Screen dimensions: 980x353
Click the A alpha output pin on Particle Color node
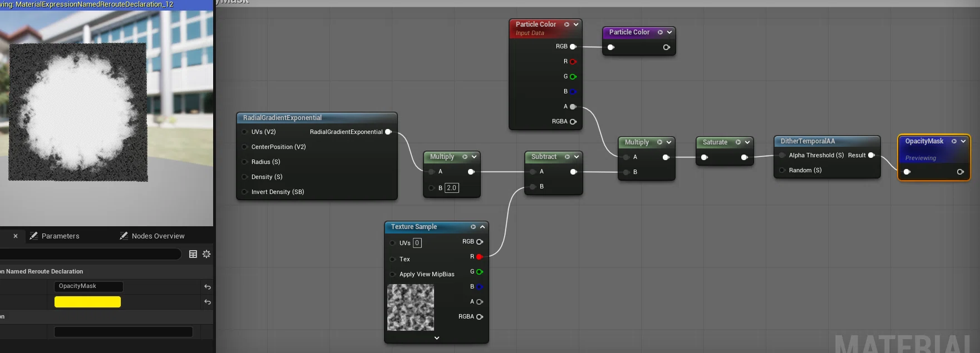[573, 107]
